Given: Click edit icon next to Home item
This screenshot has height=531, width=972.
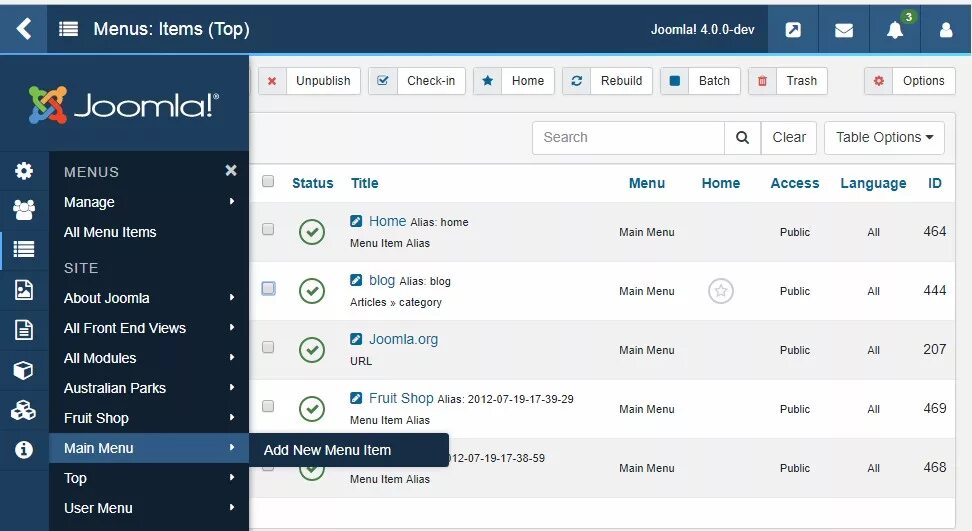Looking at the screenshot, I should 356,221.
